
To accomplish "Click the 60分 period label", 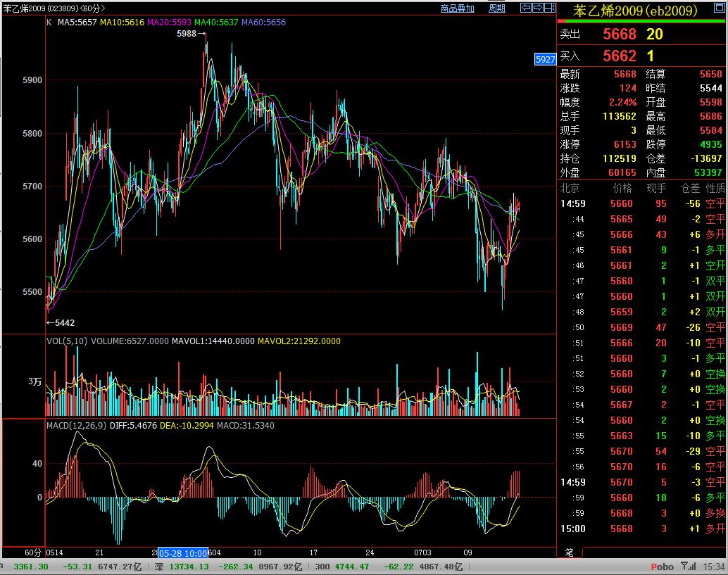I will (32, 552).
